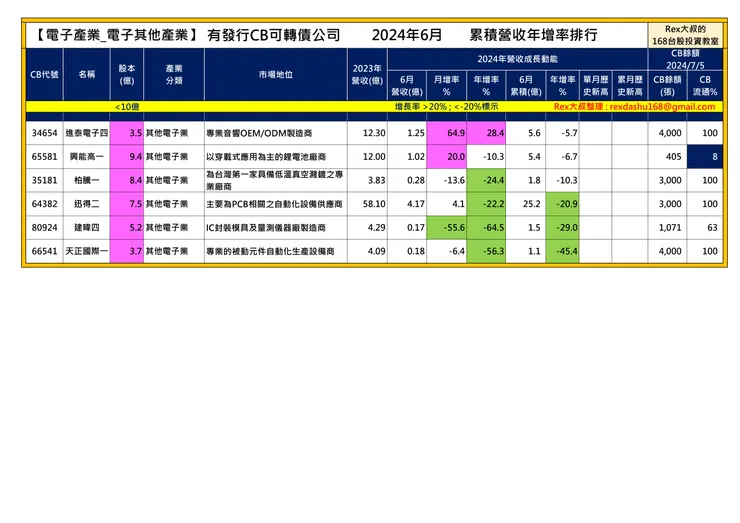740x523 pixels.
Task: Select CB code 35181
Action: tap(44, 180)
